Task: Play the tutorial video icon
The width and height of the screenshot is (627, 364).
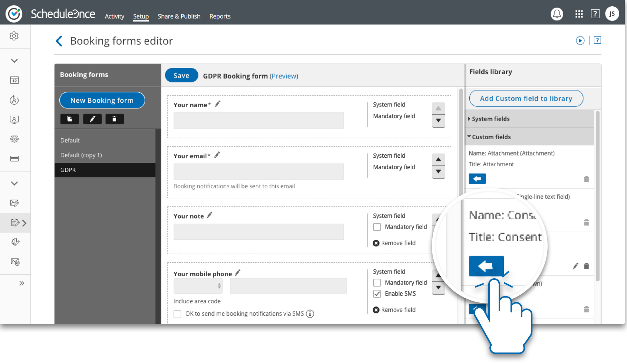Action: (x=580, y=40)
